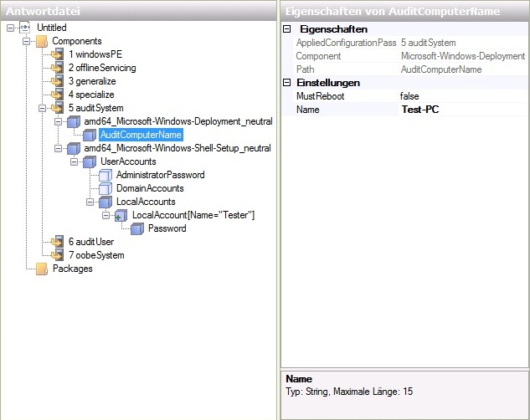530x420 pixels.
Task: Select the Password tree item
Action: (x=167, y=228)
